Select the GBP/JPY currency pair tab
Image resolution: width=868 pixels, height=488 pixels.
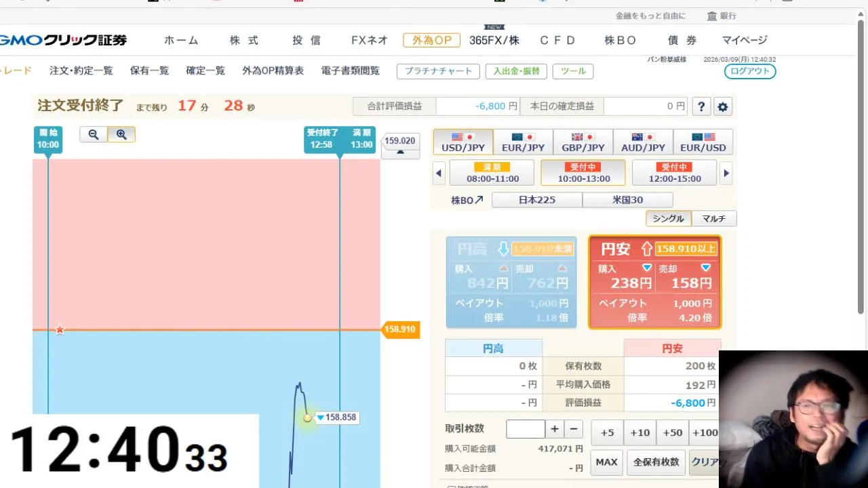point(583,142)
